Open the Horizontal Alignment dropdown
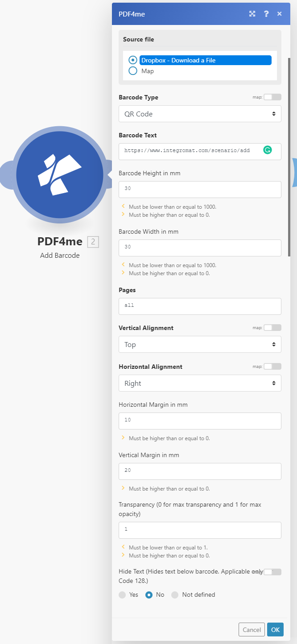This screenshot has height=644, width=297. coord(200,383)
